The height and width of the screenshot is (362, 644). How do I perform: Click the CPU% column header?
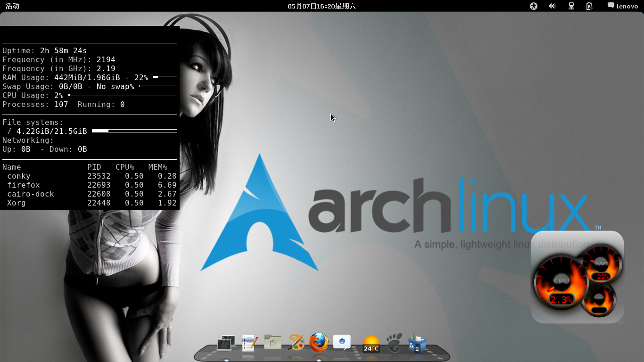tap(125, 167)
